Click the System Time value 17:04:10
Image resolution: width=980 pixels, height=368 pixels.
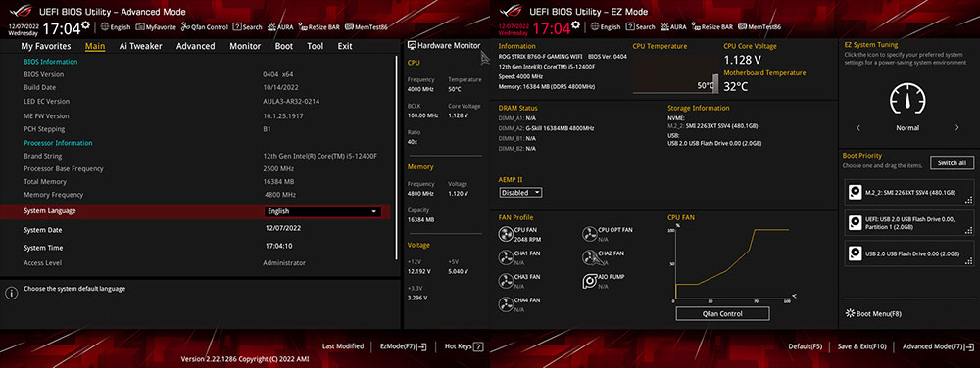(278, 246)
